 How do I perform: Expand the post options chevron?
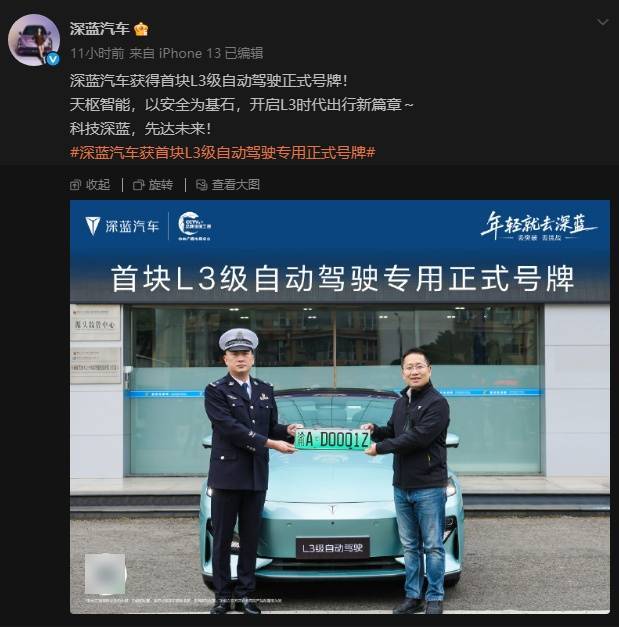pos(603,22)
